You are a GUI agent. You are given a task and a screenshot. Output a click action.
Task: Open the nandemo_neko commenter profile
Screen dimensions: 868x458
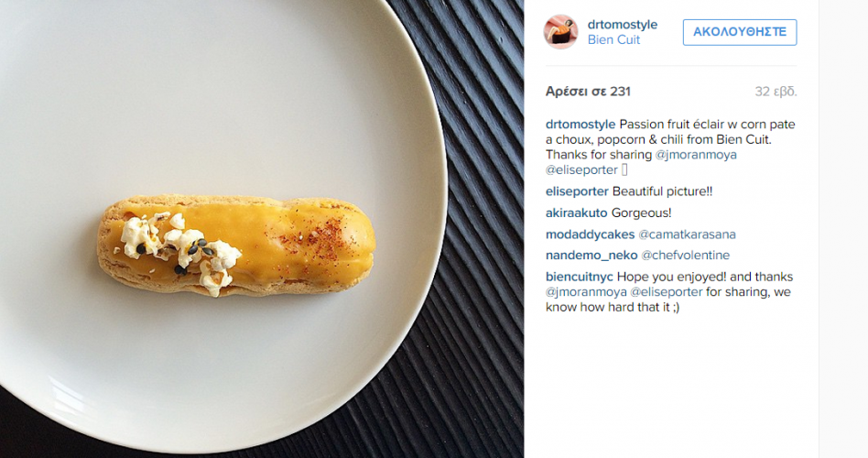click(x=591, y=256)
